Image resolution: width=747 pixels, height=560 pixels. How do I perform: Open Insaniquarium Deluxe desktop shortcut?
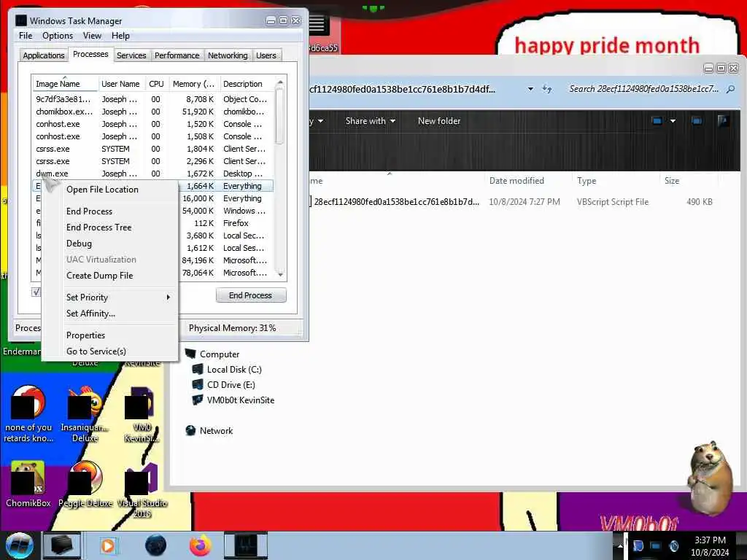[x=85, y=414]
